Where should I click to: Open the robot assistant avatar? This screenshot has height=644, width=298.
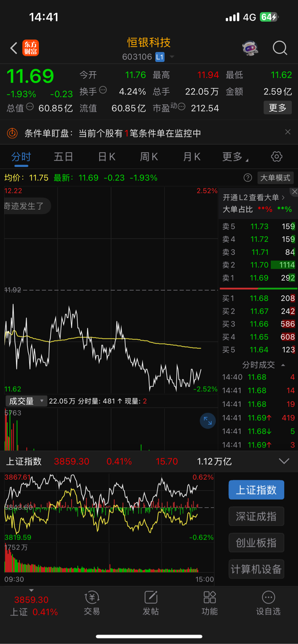pos(250,48)
